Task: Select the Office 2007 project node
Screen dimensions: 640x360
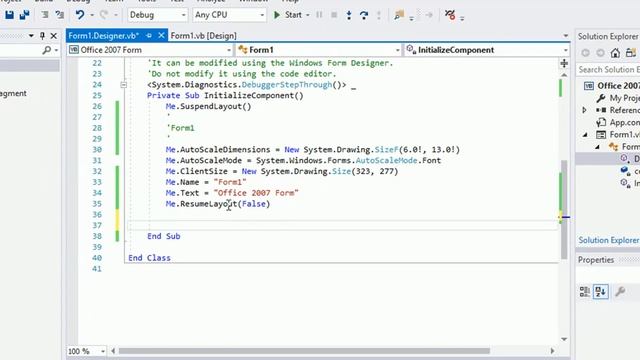Action: point(618,86)
